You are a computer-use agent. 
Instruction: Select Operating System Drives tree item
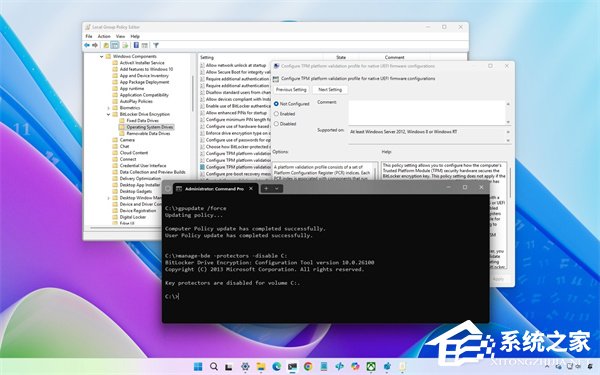[x=150, y=127]
